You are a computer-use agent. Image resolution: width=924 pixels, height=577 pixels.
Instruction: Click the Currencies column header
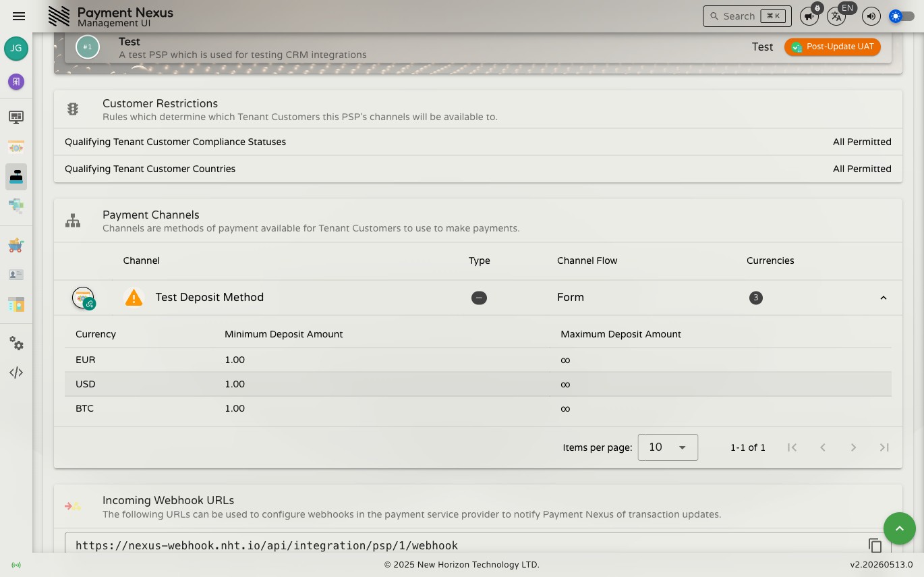coord(770,260)
